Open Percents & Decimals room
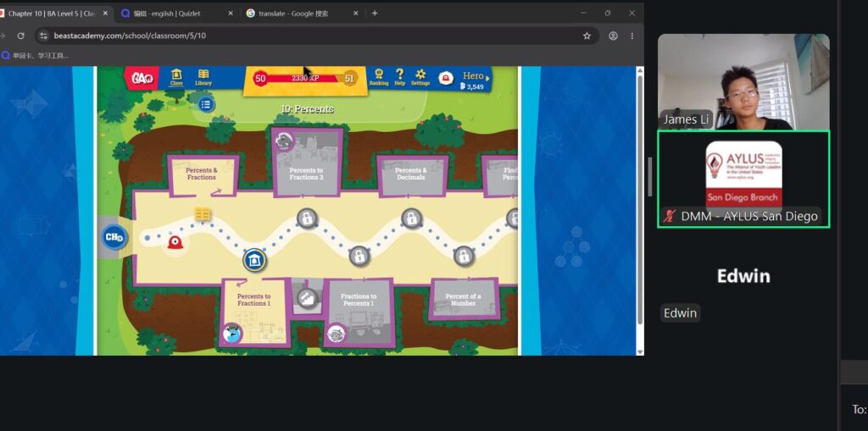The height and width of the screenshot is (431, 868). click(411, 174)
